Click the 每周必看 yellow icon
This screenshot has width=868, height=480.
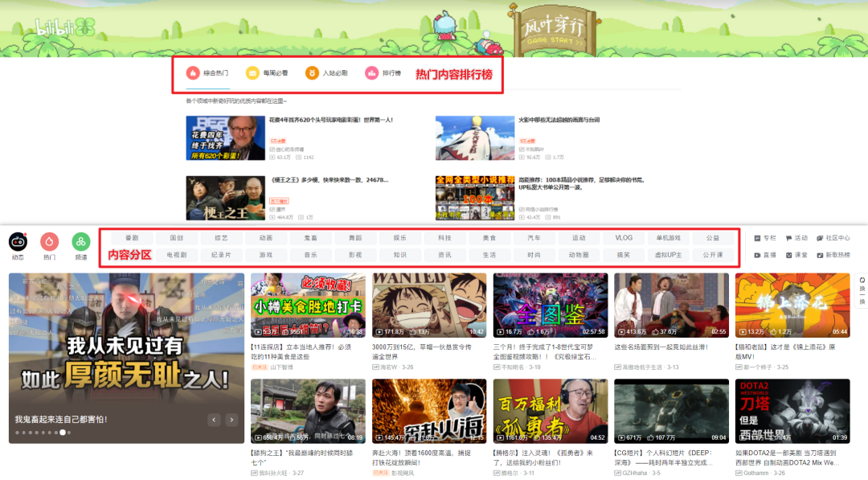252,73
